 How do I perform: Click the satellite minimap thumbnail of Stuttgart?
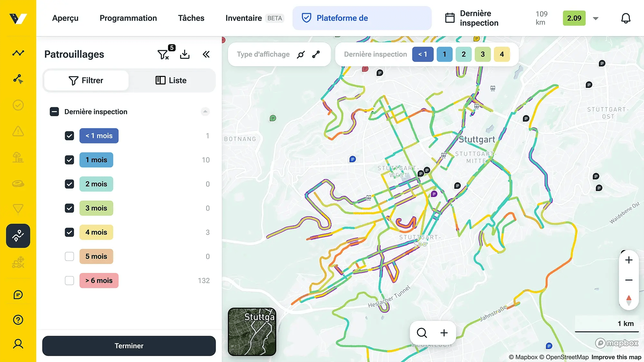(x=252, y=331)
